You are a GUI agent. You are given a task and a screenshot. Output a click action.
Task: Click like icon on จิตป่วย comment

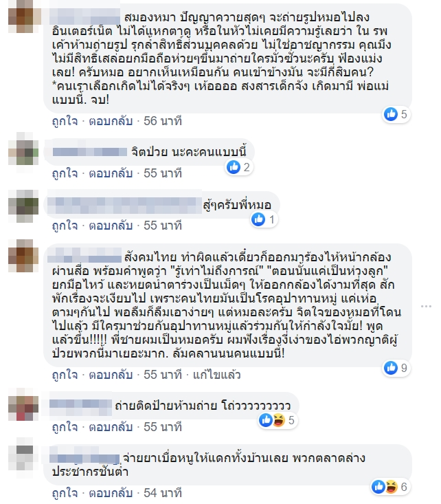[x=234, y=167]
